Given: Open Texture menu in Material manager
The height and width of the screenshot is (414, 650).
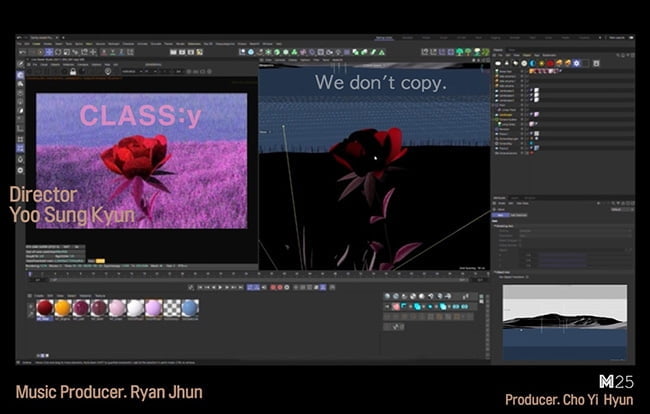Looking at the screenshot, I should (100, 296).
